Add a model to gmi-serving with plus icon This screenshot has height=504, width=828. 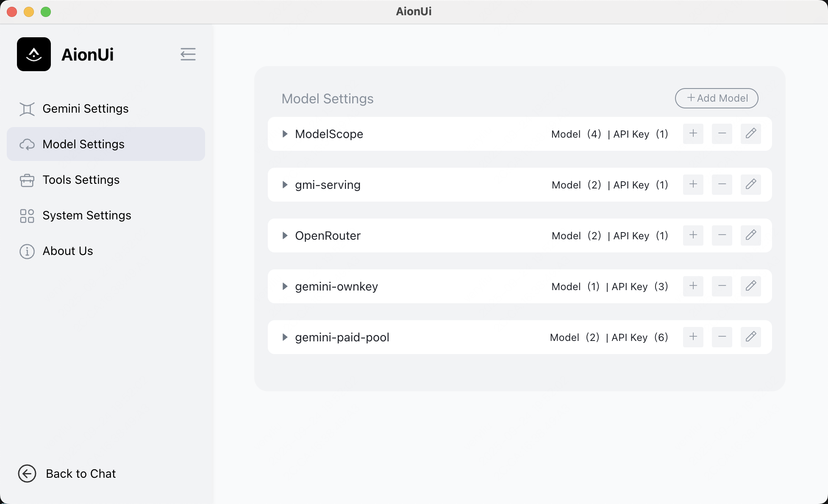693,185
